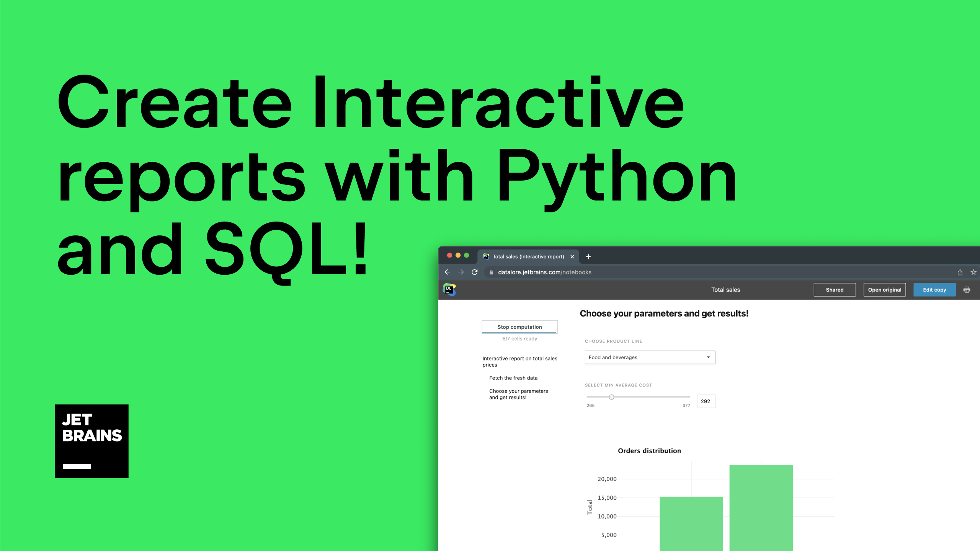Click the browser back arrow
Image resolution: width=980 pixels, height=551 pixels.
[x=447, y=272]
